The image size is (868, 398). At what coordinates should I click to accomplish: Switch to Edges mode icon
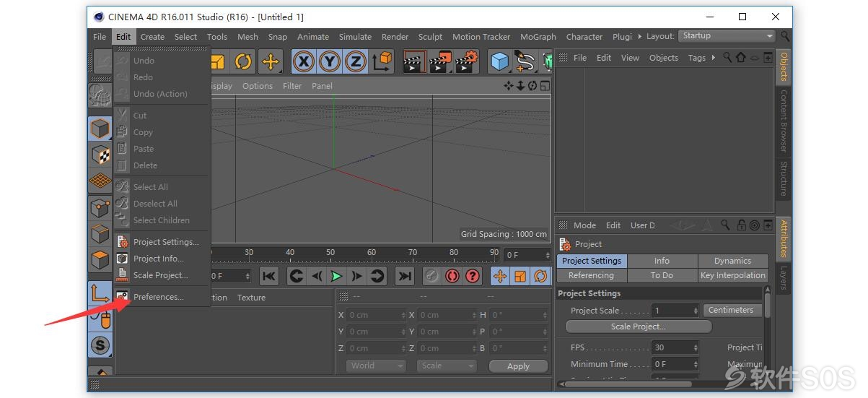click(100, 233)
